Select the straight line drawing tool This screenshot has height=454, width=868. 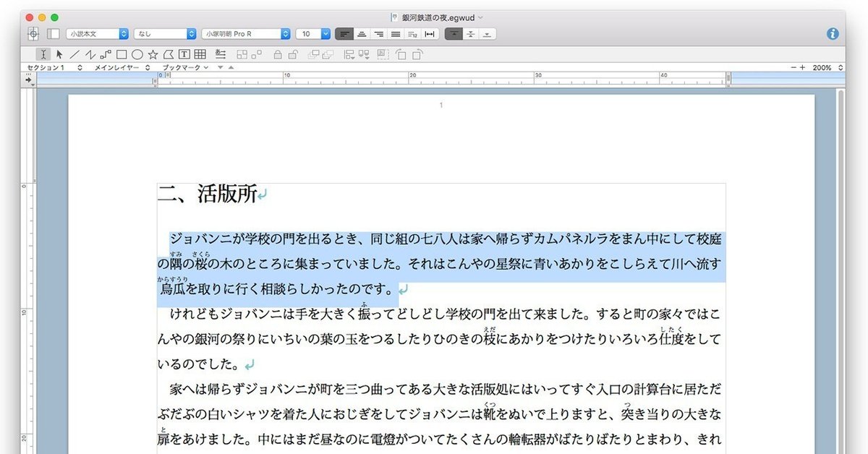pos(75,53)
